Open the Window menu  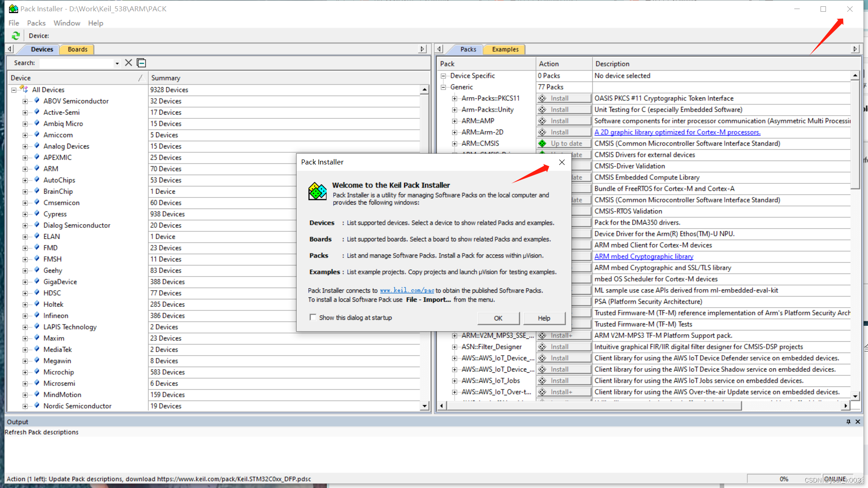[67, 23]
